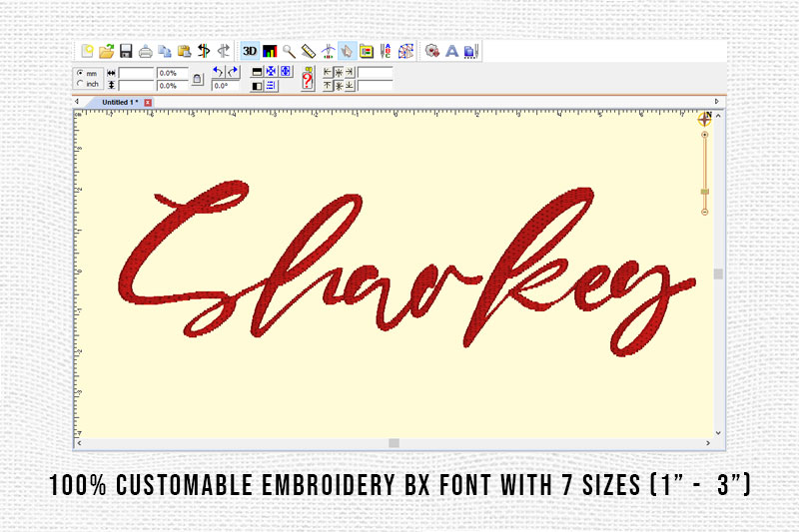This screenshot has width=799, height=532.
Task: Click the needle stitch point tool
Action: (x=329, y=51)
